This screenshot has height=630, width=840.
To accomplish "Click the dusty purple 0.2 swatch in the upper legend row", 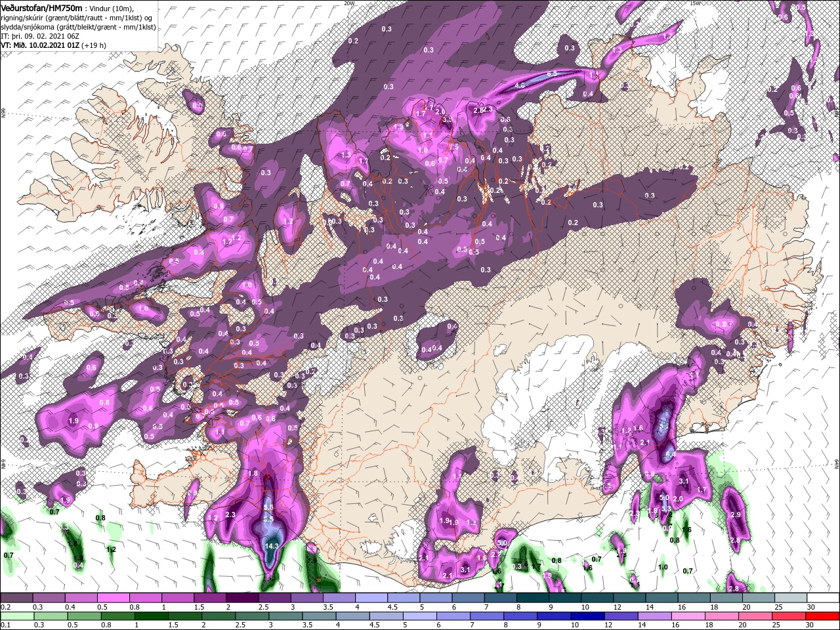I will tap(17, 598).
